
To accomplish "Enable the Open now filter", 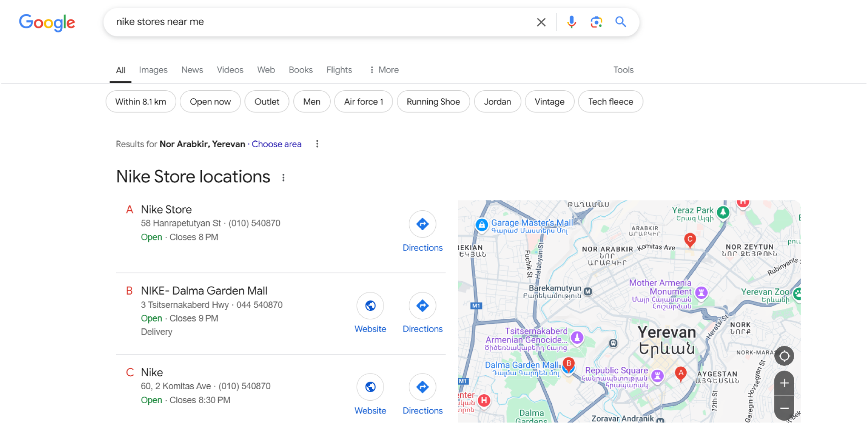I will pos(210,101).
